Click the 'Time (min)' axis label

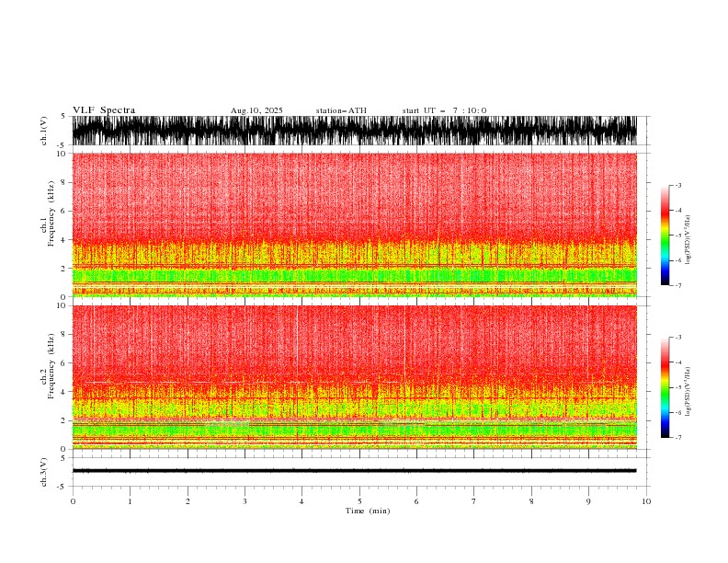[368, 511]
